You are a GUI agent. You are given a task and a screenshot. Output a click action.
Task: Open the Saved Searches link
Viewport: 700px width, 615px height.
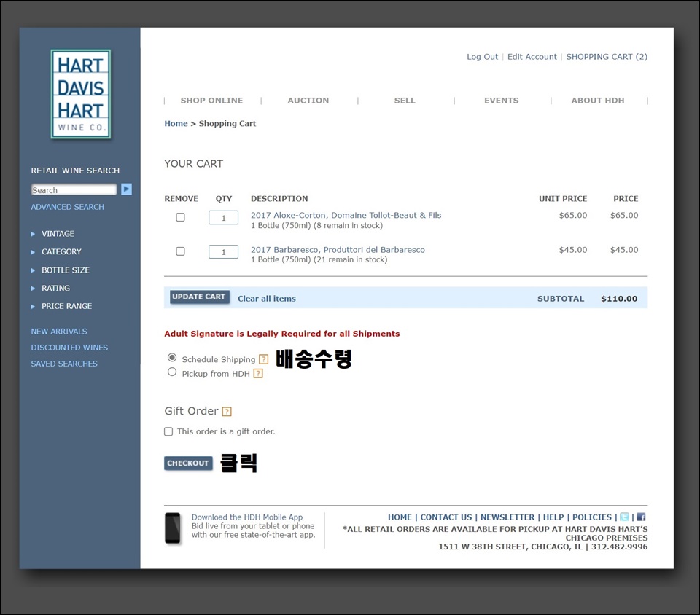point(64,364)
